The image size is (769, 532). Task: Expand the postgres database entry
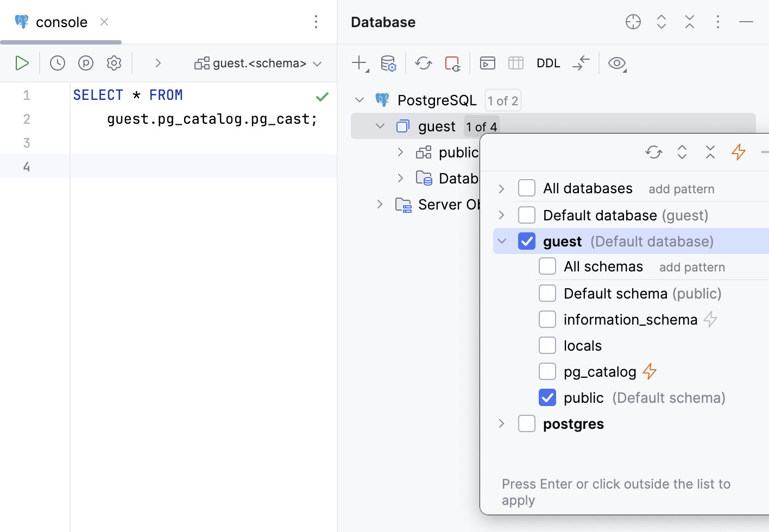point(501,423)
